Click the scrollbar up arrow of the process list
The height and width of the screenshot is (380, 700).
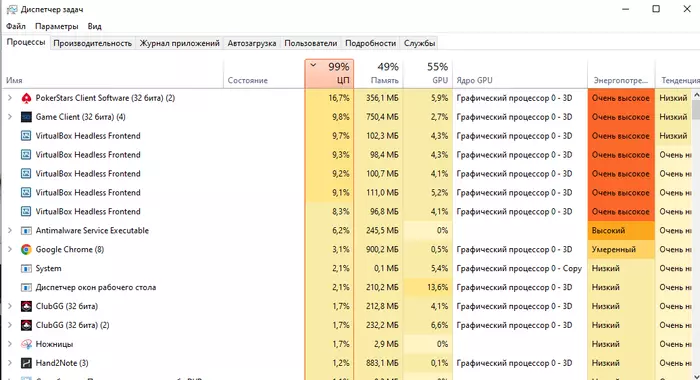point(696,95)
